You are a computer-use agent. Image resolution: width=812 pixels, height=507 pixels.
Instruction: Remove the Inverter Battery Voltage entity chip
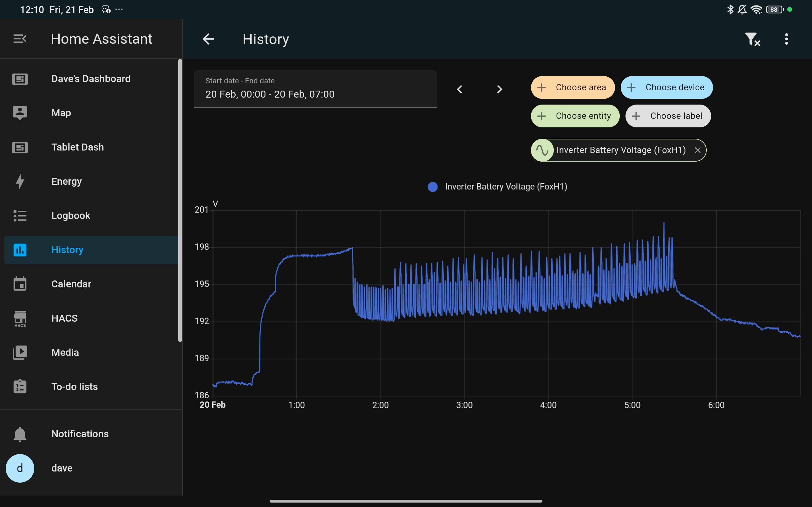[697, 150]
